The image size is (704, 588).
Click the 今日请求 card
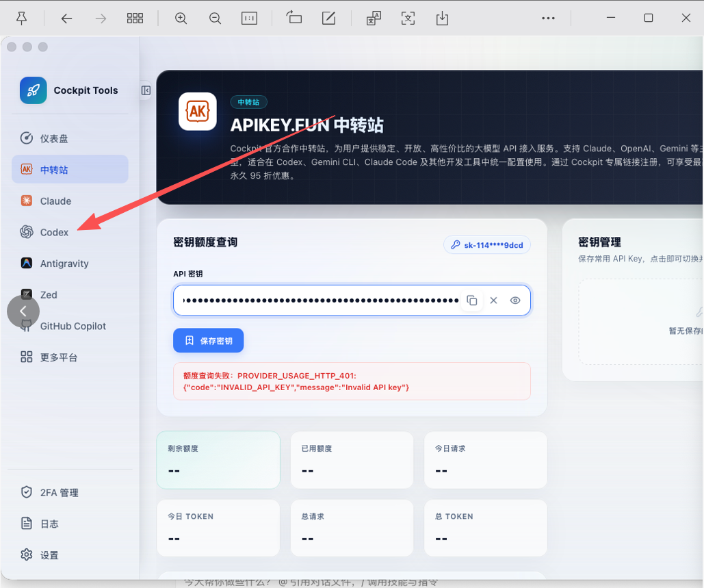pyautogui.click(x=486, y=460)
